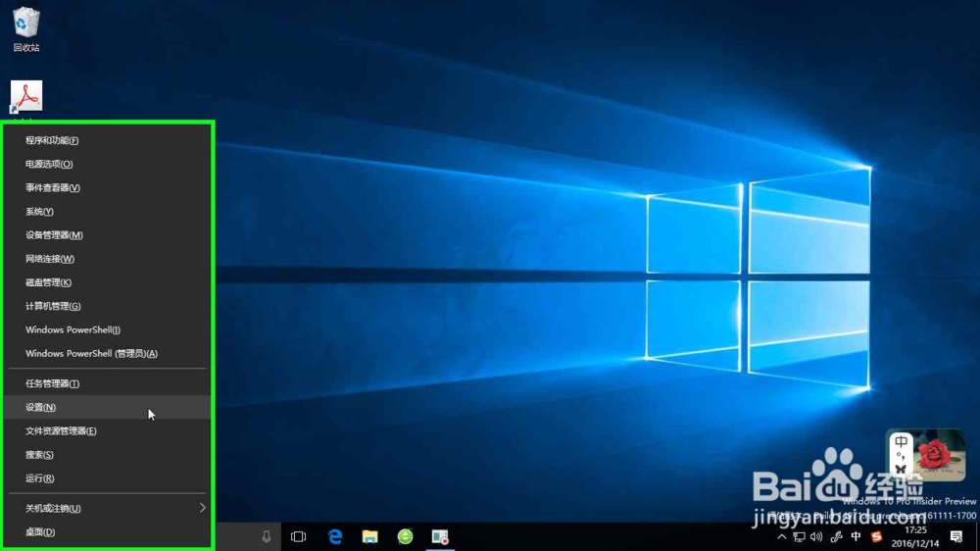980x551 pixels.
Task: Select 电源选项(O) menu entry
Action: pos(107,164)
